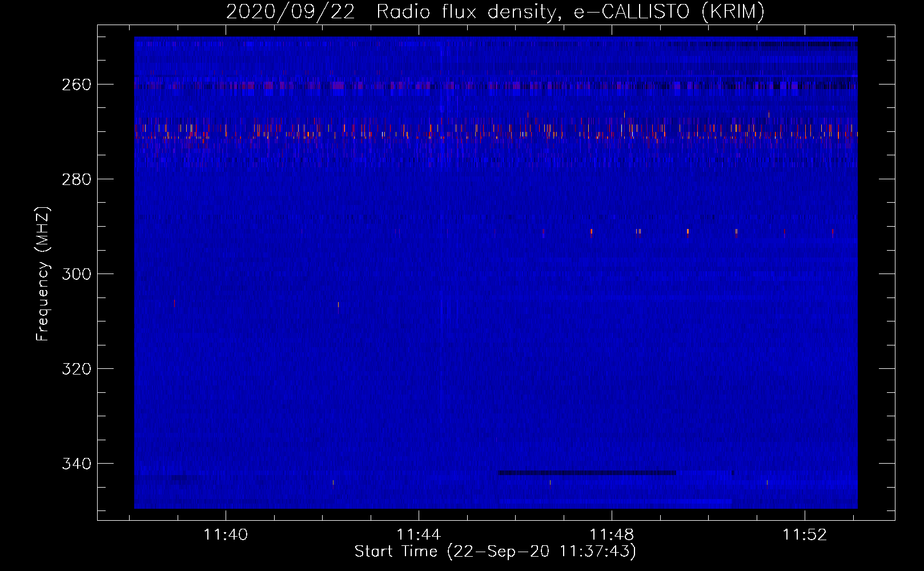The width and height of the screenshot is (924, 571).
Task: Click the dark horizontal bar near 342 MHz
Action: 587,473
